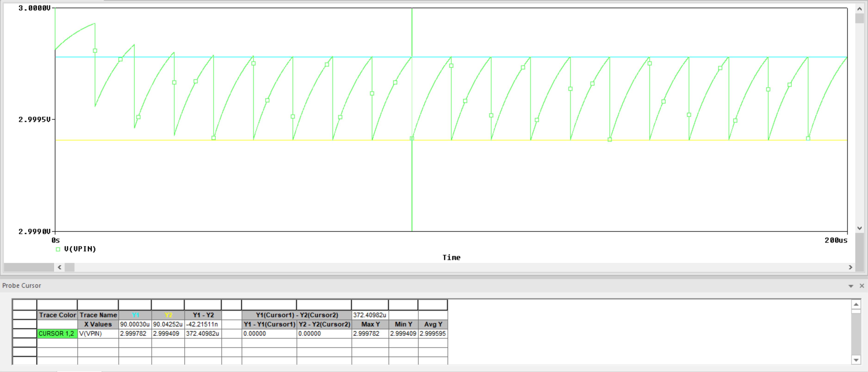868x372 pixels.
Task: Click the Y1(Cursor1) - Y2(Cursor2) header cell
Action: [x=297, y=315]
